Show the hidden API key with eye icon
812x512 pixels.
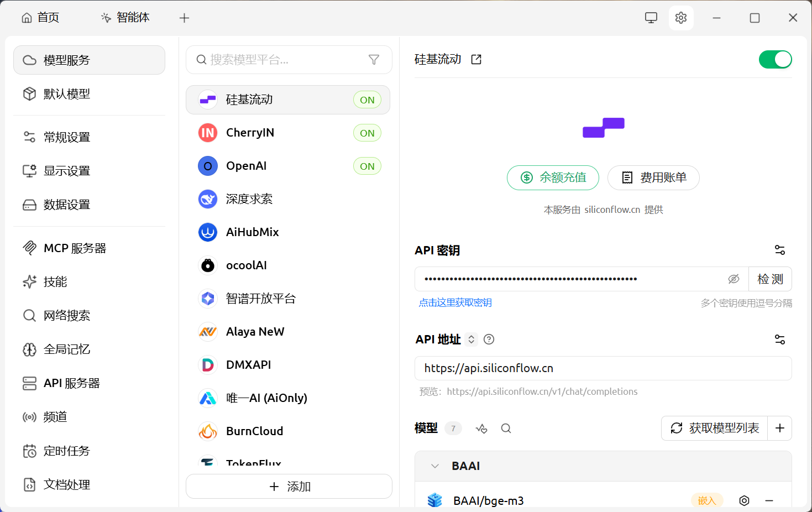(x=734, y=279)
